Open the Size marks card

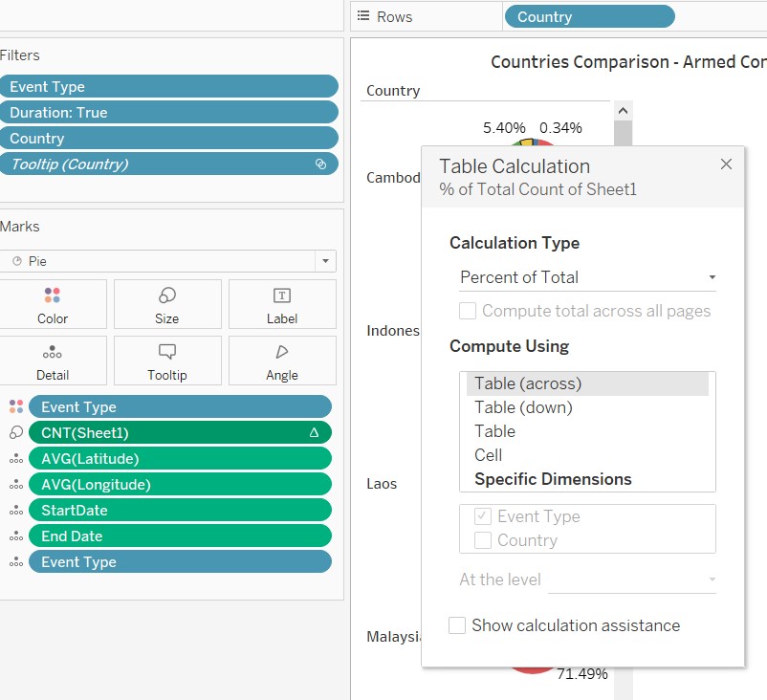point(167,304)
